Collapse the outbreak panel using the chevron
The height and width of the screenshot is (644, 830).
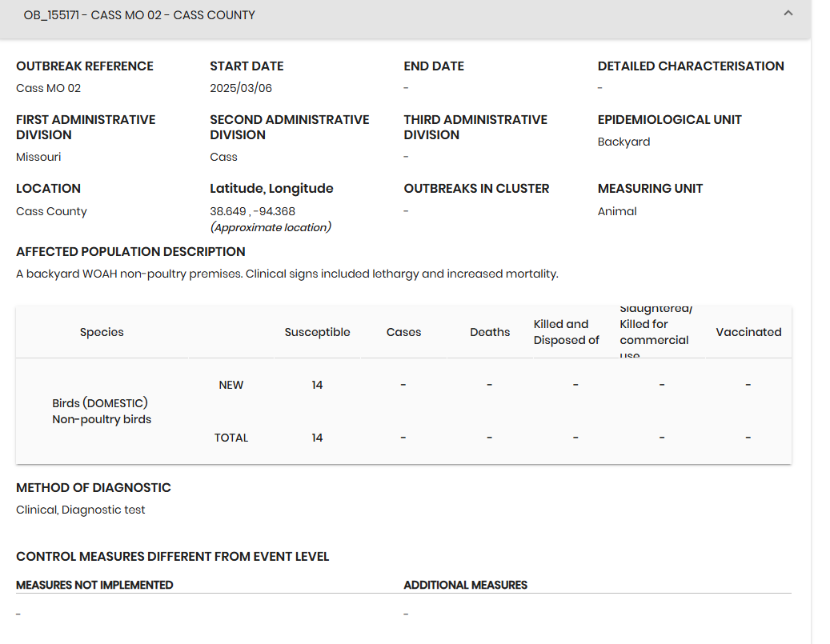point(788,14)
